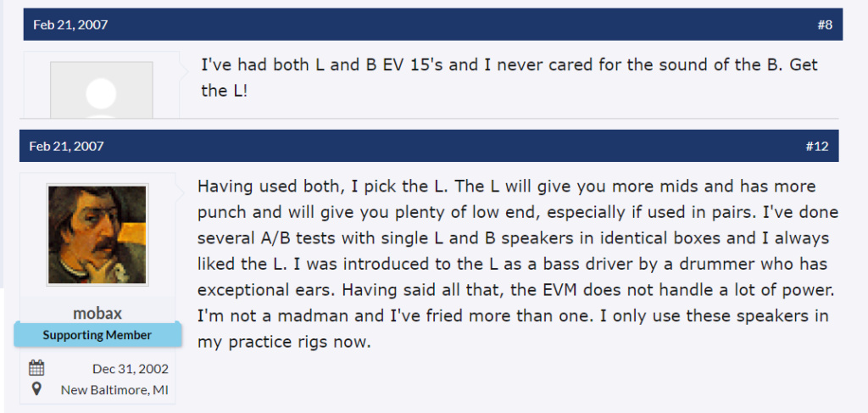Click the Supporting Member badge
The image size is (868, 413).
tap(97, 335)
